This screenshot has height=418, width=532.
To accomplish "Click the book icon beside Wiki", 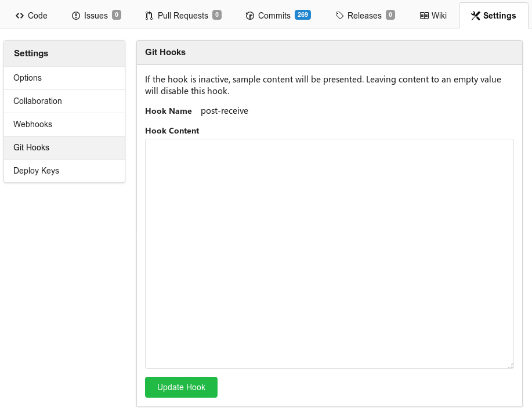I will pyautogui.click(x=424, y=15).
